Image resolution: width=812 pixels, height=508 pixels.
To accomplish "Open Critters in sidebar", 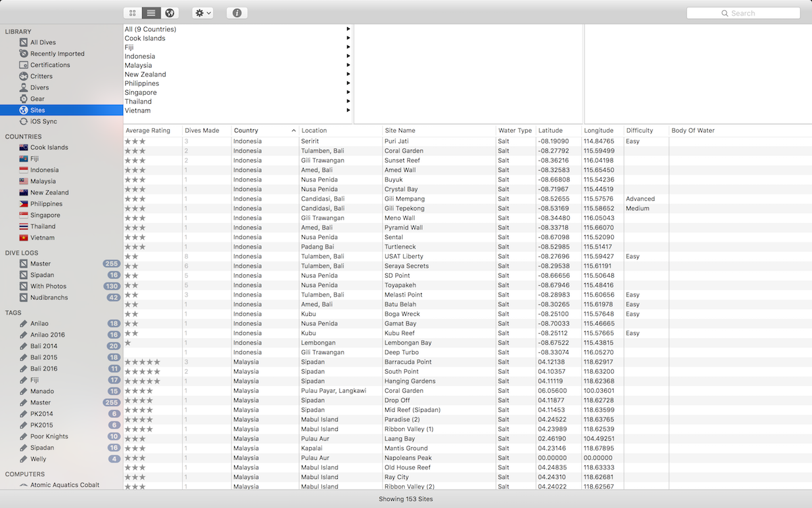I will click(62, 77).
